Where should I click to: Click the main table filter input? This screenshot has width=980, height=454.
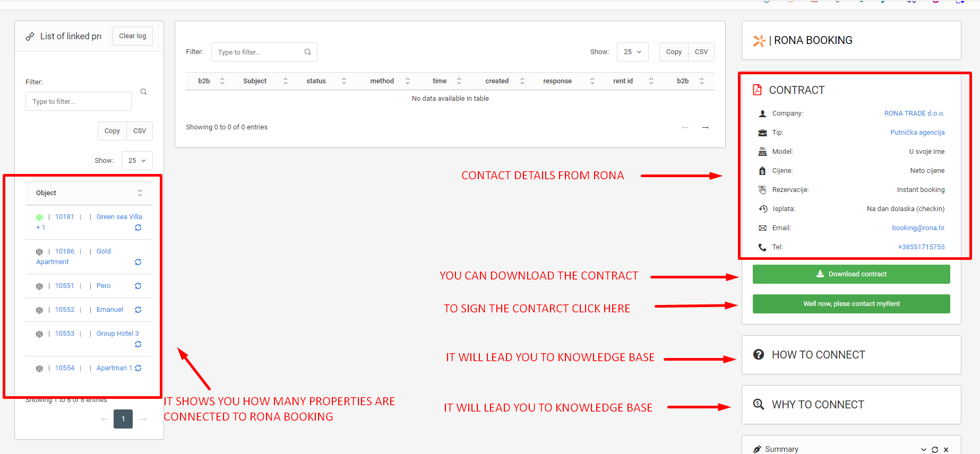(x=264, y=52)
